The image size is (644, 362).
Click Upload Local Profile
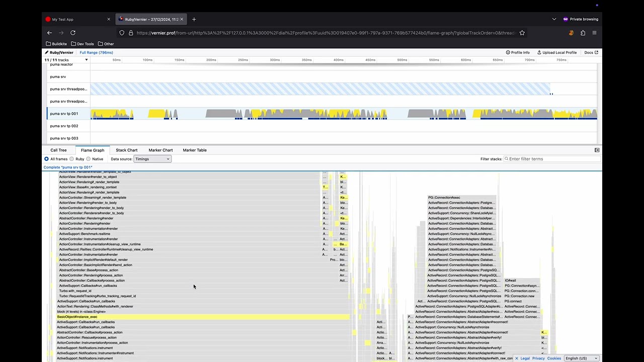557,52
